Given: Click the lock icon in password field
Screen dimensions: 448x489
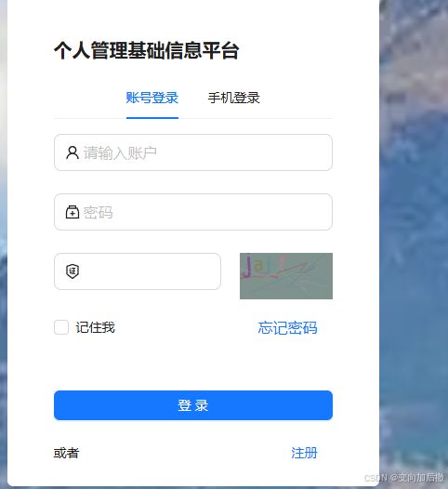Looking at the screenshot, I should click(72, 212).
